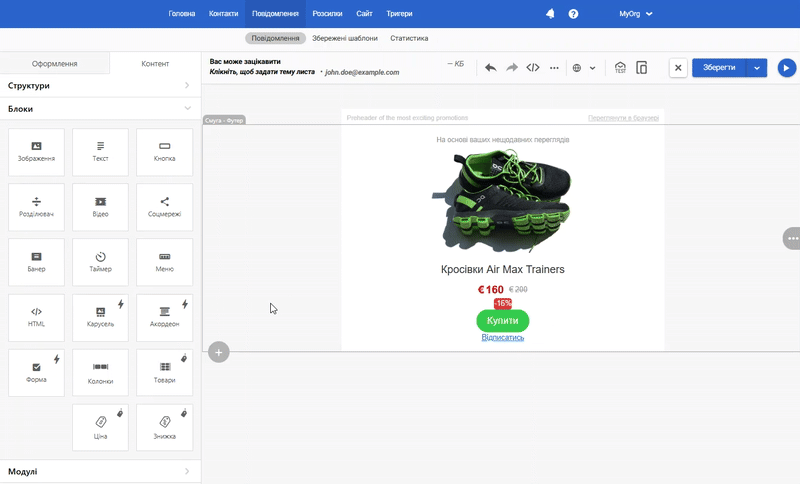This screenshot has height=484, width=800.
Task: Choose the Банер block
Action: [36, 262]
